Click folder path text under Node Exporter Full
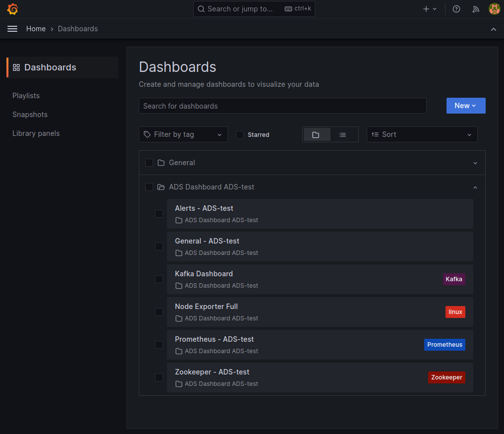Image resolution: width=504 pixels, height=434 pixels. coord(222,318)
